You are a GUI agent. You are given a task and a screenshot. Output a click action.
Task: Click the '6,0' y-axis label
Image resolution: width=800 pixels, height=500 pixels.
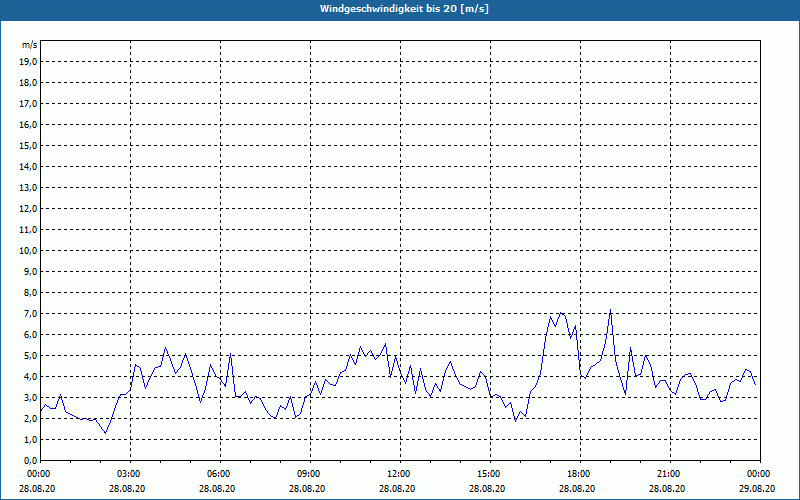(31, 335)
